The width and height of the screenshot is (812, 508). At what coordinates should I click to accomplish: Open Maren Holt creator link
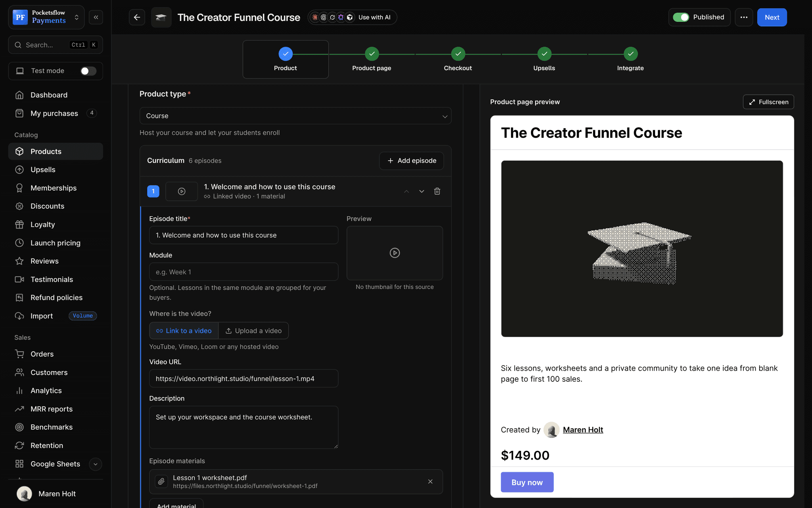point(583,430)
